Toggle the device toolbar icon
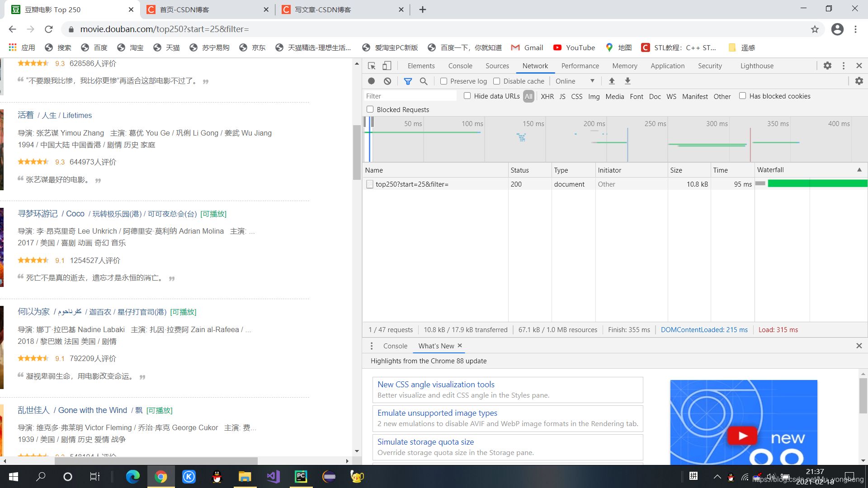The image size is (868, 488). 387,66
